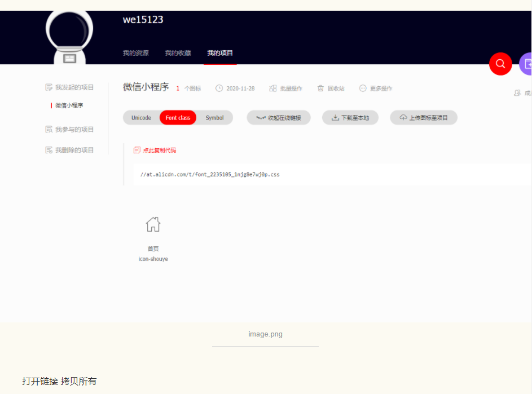532x394 pixels.
Task: Click the 我参与的项目 list icon
Action: click(x=49, y=130)
